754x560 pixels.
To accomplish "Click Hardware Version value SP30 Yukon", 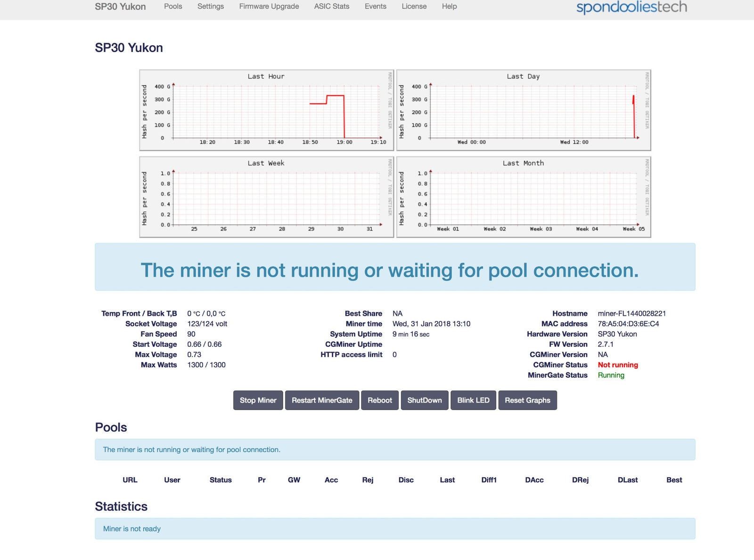I will (617, 334).
